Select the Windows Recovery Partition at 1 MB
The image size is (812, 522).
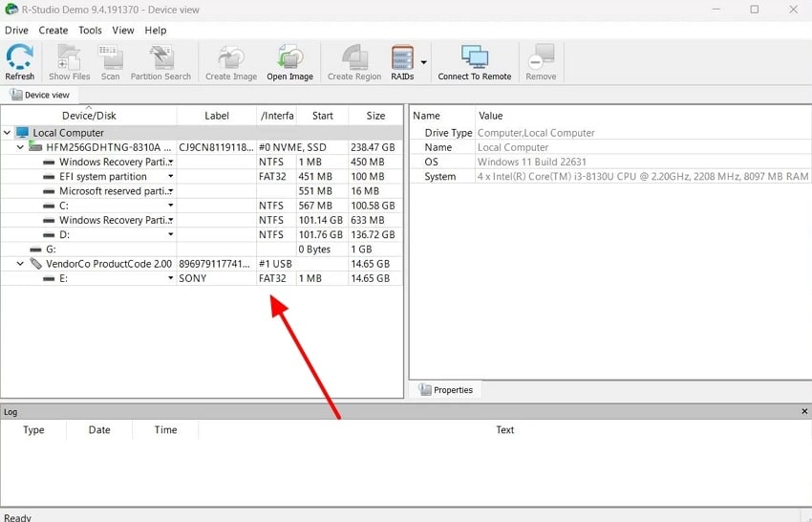[114, 162]
